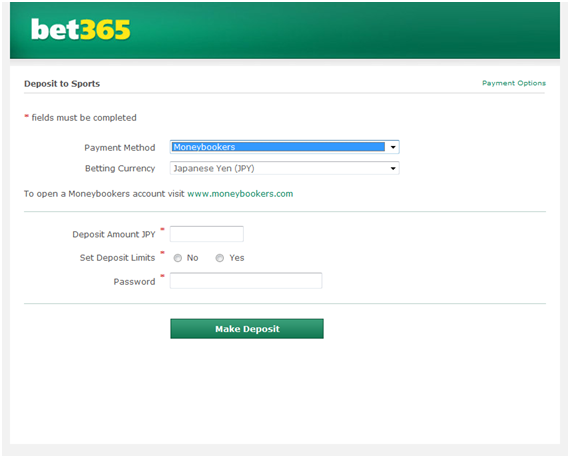570x458 pixels.
Task: Click the Betting Currency dropdown arrow
Action: pyautogui.click(x=393, y=168)
